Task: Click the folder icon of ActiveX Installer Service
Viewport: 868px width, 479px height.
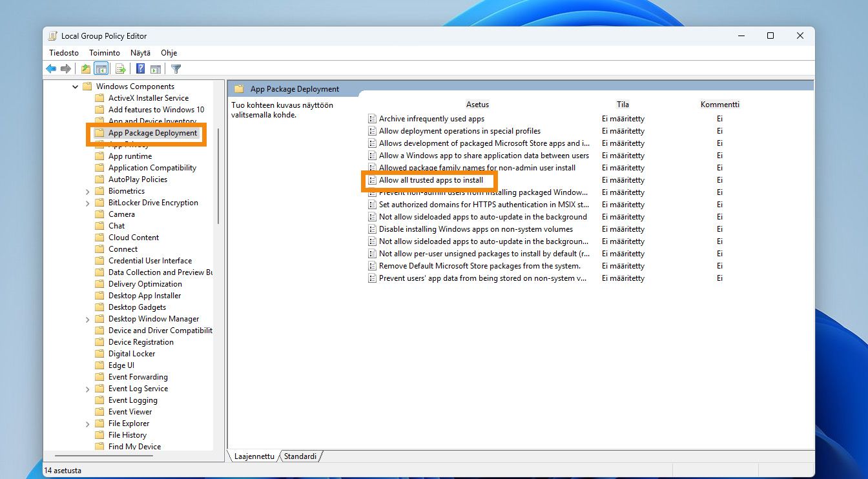Action: point(99,98)
